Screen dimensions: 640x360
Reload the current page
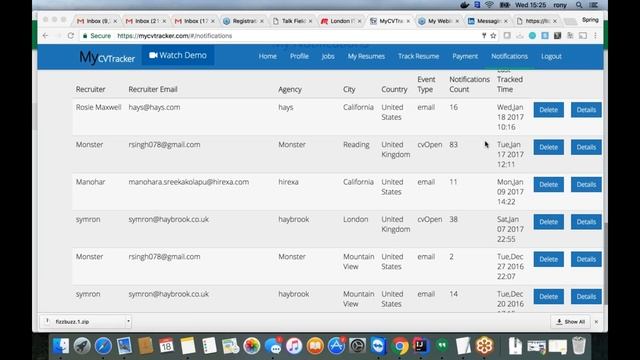(71, 36)
